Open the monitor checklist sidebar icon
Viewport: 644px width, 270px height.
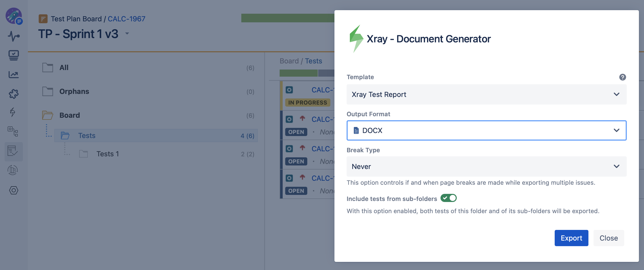(x=14, y=55)
